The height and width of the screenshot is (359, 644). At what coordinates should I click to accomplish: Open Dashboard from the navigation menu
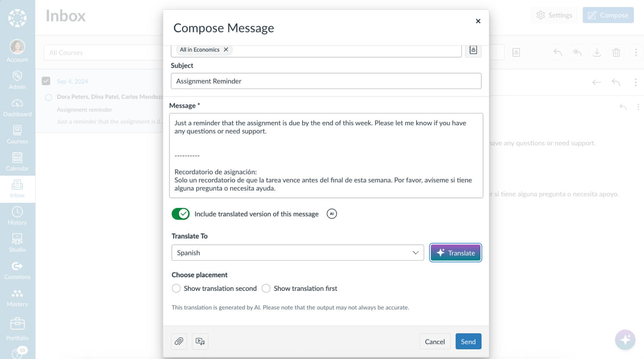17,108
